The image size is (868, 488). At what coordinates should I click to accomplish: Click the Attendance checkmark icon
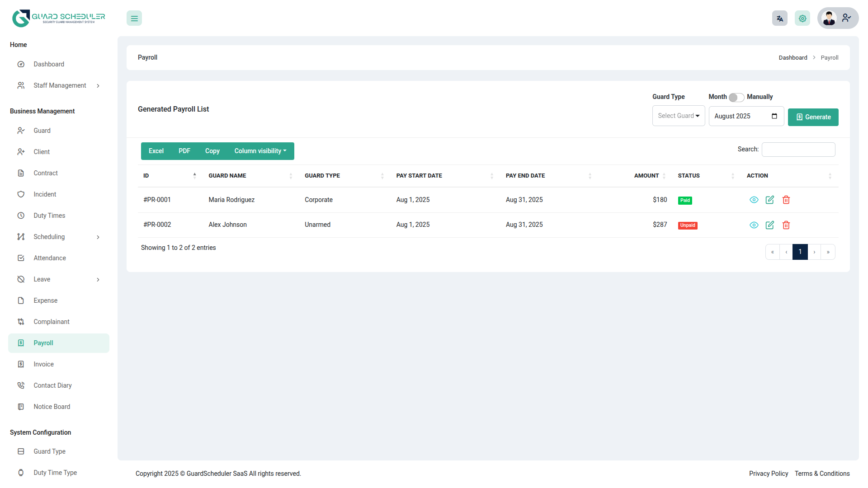point(21,258)
